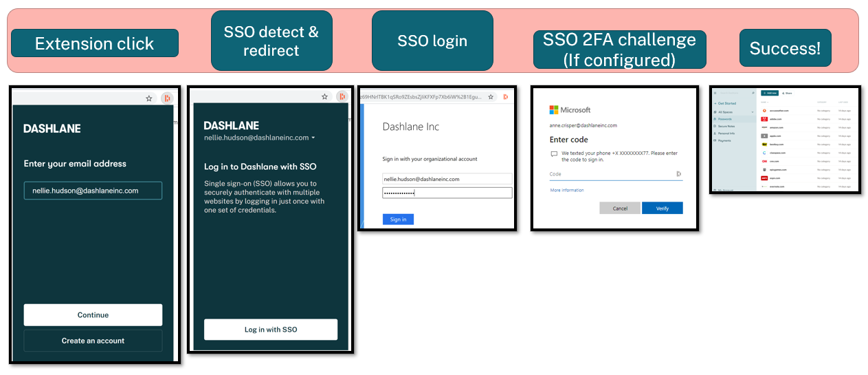This screenshot has width=868, height=375.
Task: Click the Share button next to Add new
Action: [787, 93]
